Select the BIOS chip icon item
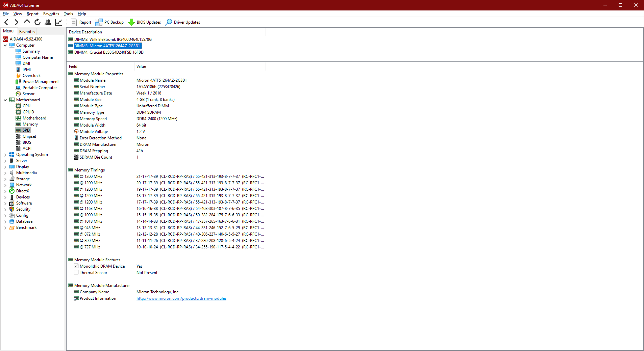Image resolution: width=644 pixels, height=351 pixels. pyautogui.click(x=18, y=142)
